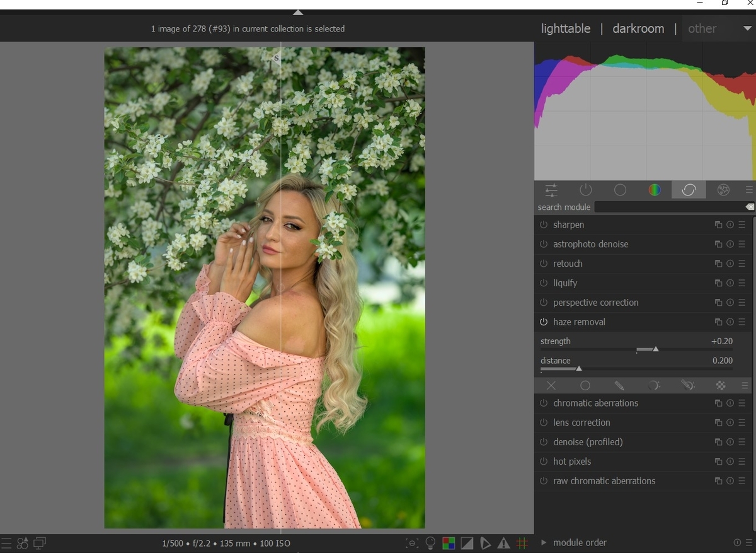Toggle clipping indication icon

click(x=467, y=543)
